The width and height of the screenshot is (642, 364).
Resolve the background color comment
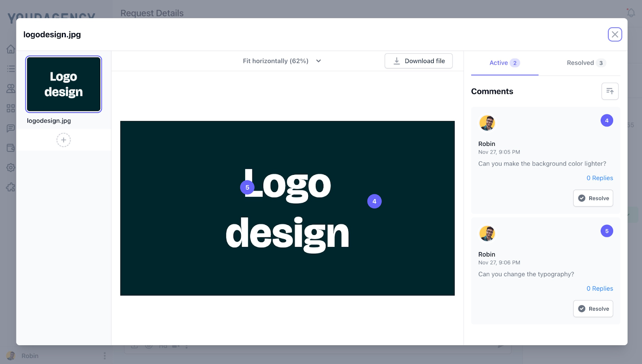(593, 198)
